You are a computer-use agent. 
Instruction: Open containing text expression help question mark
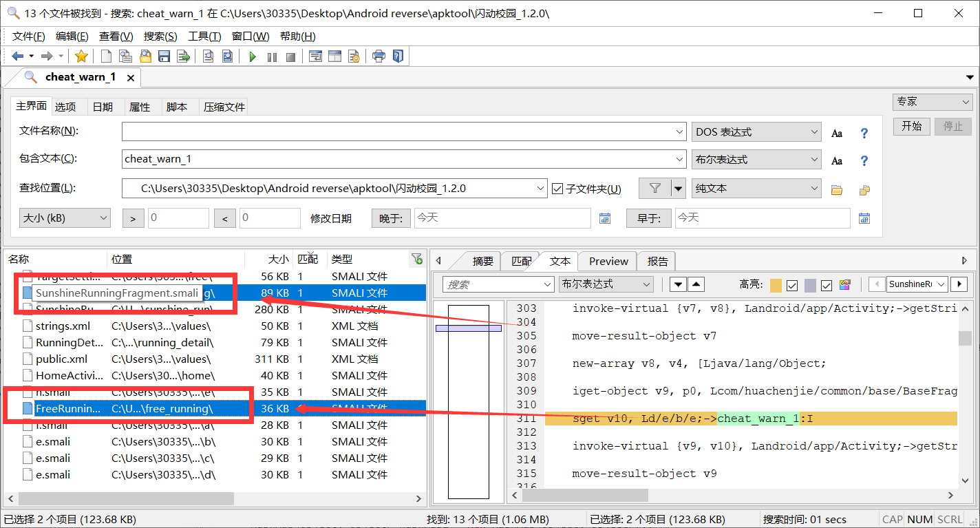[x=864, y=160]
